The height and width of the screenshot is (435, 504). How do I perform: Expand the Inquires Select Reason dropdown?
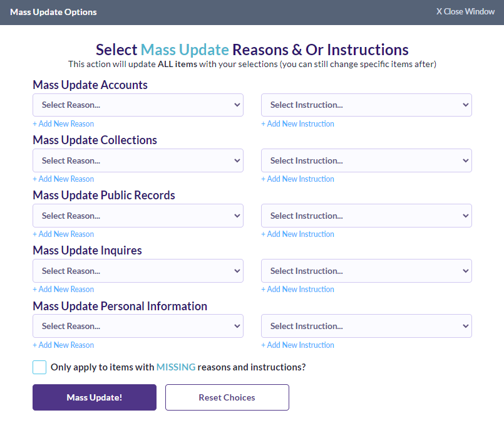click(138, 271)
